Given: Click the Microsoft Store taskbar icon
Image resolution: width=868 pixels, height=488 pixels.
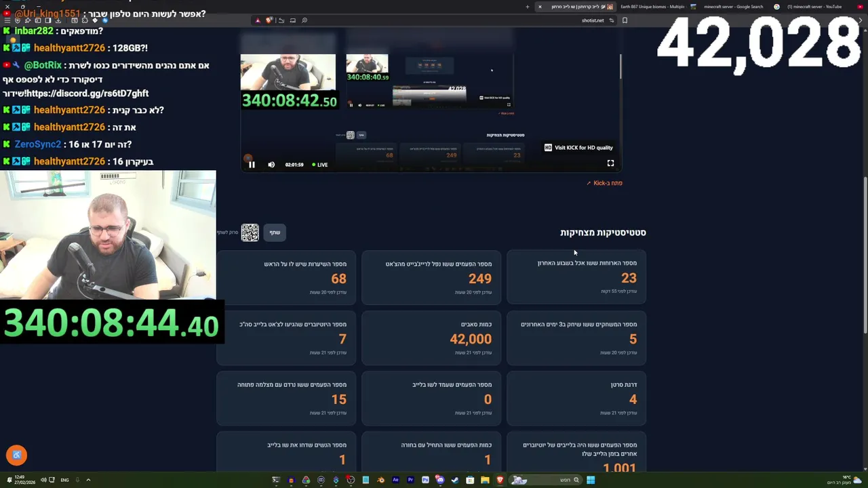Looking at the screenshot, I should pyautogui.click(x=470, y=480).
